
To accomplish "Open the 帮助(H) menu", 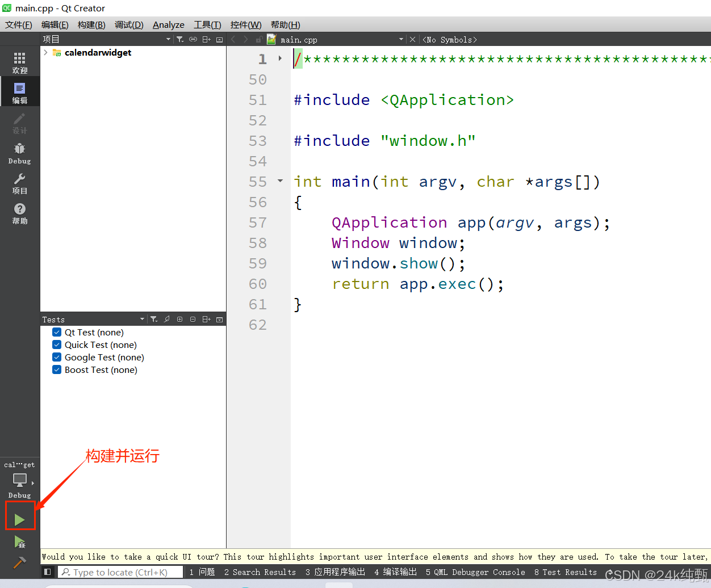I will pyautogui.click(x=286, y=25).
